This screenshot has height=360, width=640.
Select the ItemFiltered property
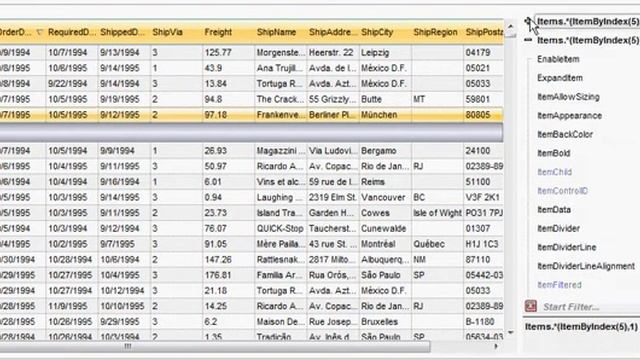click(x=559, y=285)
